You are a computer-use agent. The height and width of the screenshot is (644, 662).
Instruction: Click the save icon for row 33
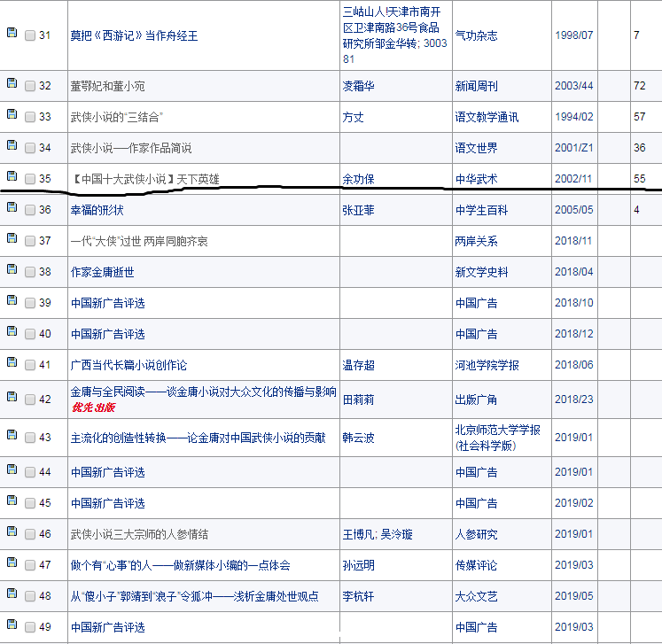(x=12, y=114)
